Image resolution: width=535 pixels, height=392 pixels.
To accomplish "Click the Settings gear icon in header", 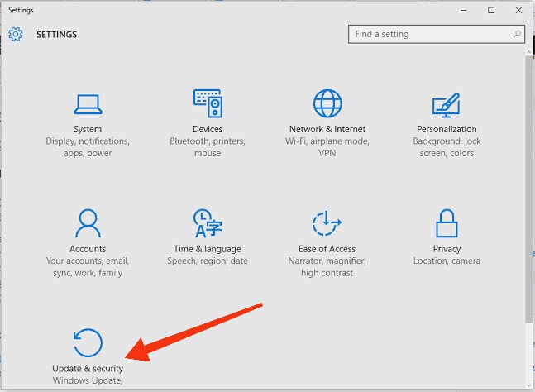I will [16, 34].
